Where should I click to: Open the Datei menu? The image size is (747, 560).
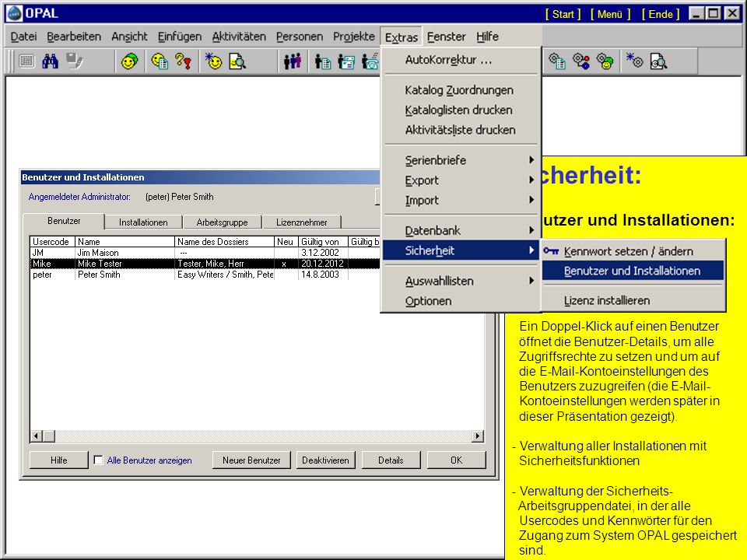23,37
